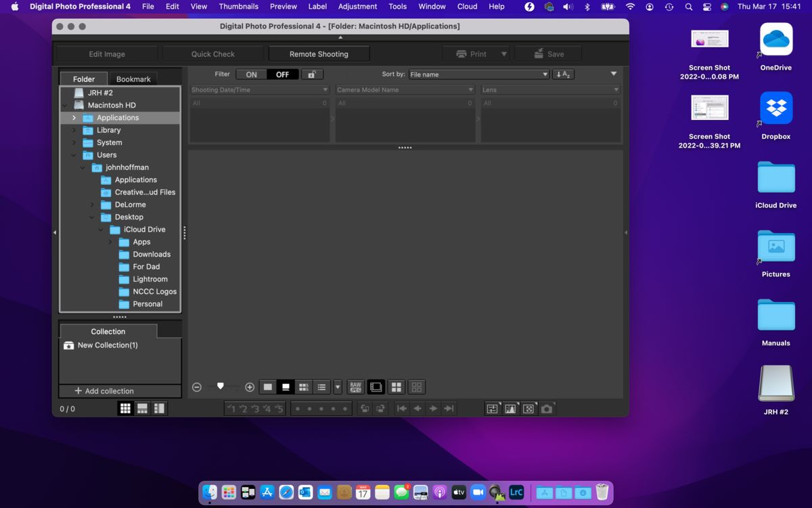
Task: Turn the Filter ON
Action: 252,75
